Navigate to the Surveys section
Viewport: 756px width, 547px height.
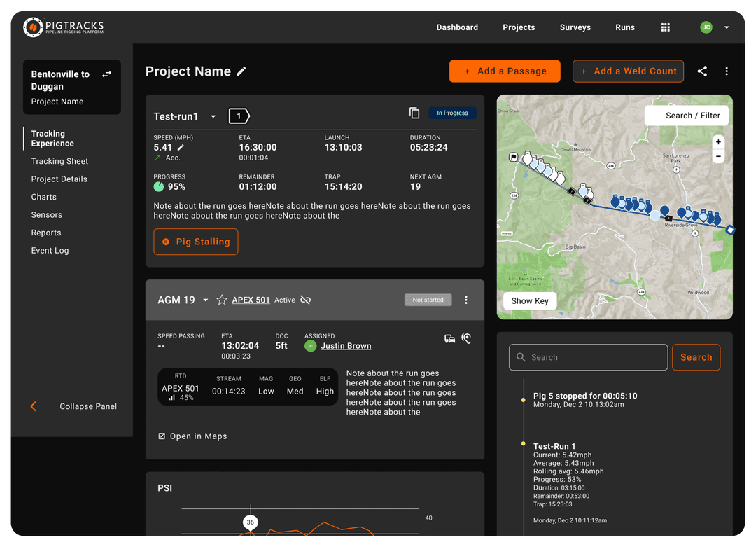click(575, 27)
